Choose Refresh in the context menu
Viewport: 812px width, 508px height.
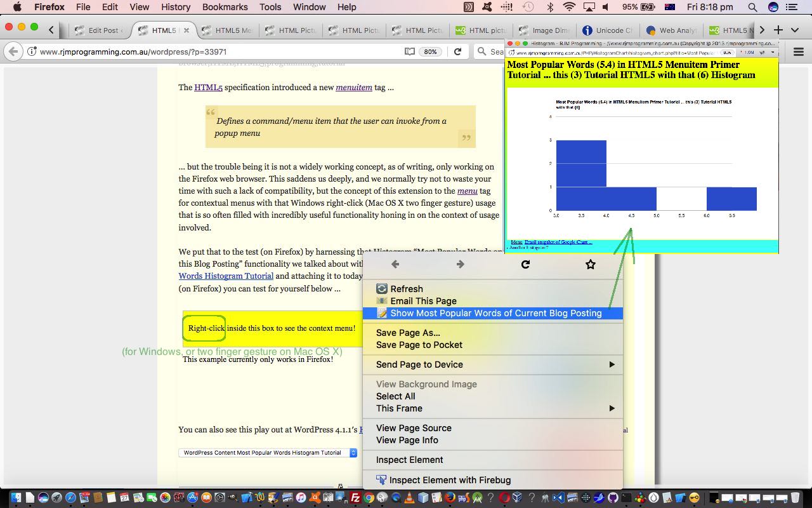click(492, 289)
